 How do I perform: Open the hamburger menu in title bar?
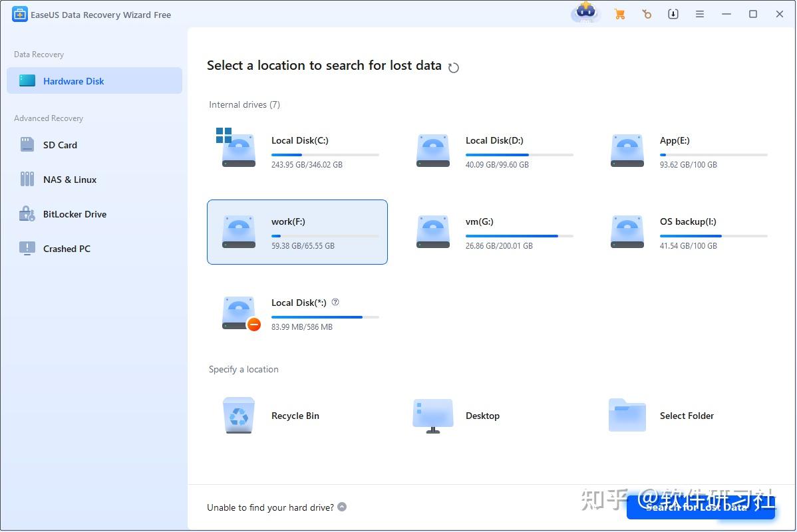click(700, 14)
